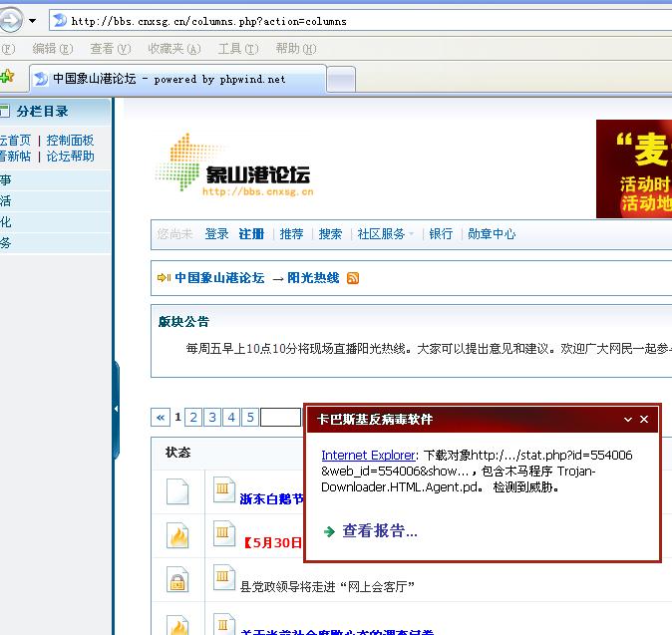Click the 注册 register link

(x=251, y=234)
